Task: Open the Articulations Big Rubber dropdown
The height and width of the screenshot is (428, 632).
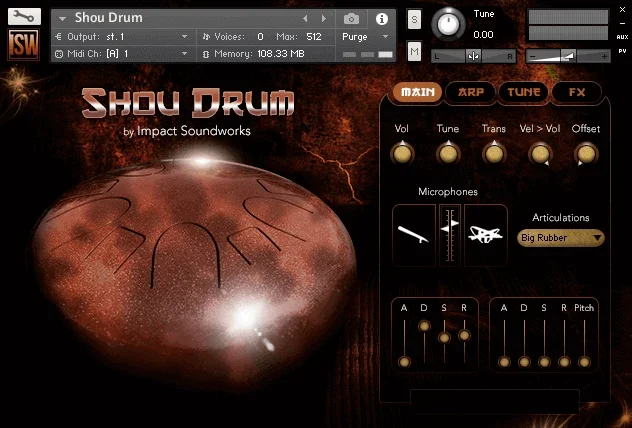Action: pyautogui.click(x=561, y=238)
